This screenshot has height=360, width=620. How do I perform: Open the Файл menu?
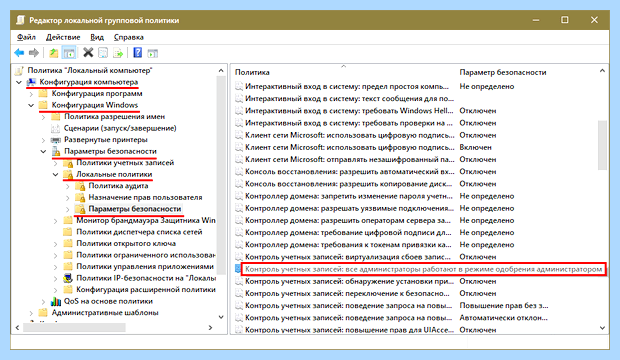pyautogui.click(x=26, y=37)
